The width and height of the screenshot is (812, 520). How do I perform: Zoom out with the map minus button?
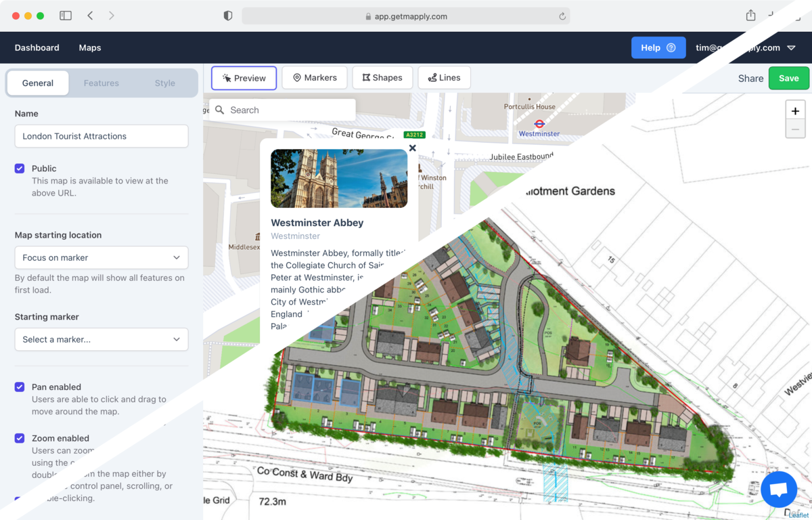795,129
